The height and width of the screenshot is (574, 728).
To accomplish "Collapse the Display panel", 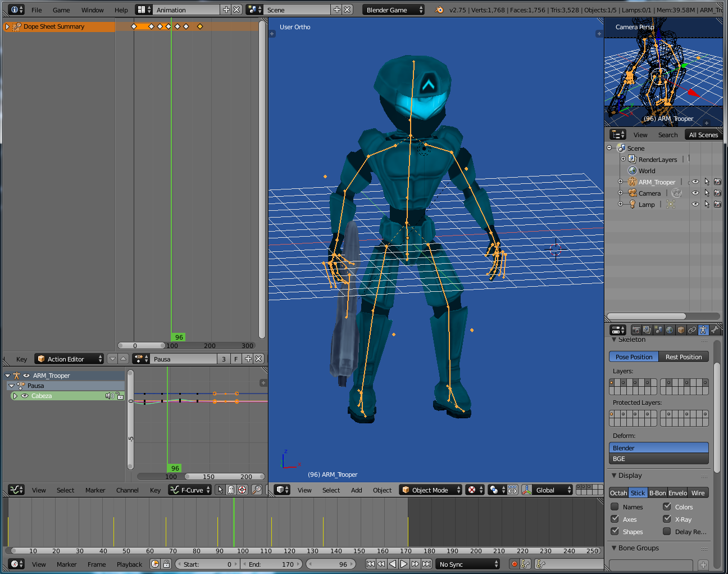I will pos(614,476).
